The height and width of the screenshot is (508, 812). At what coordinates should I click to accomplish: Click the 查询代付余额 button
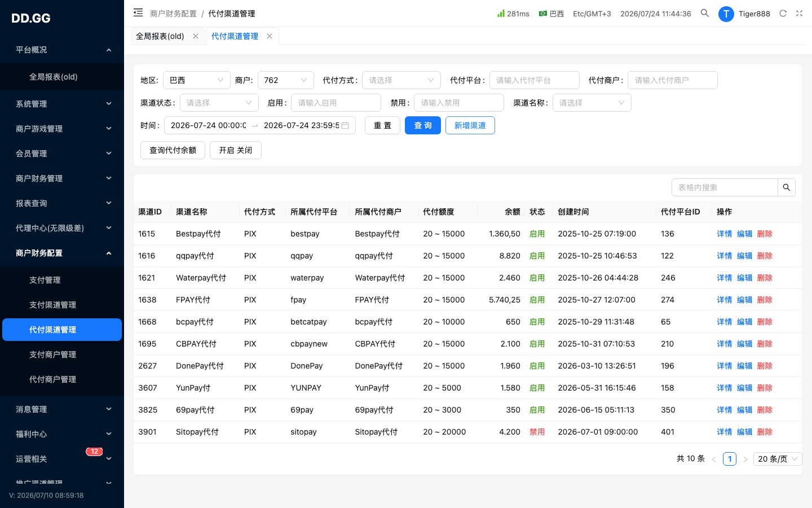pyautogui.click(x=173, y=150)
